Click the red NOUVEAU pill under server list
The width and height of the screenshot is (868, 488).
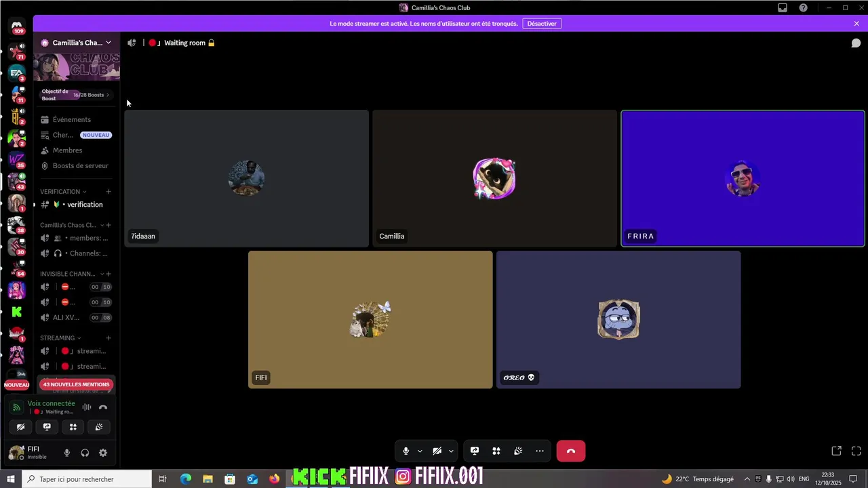click(x=17, y=385)
